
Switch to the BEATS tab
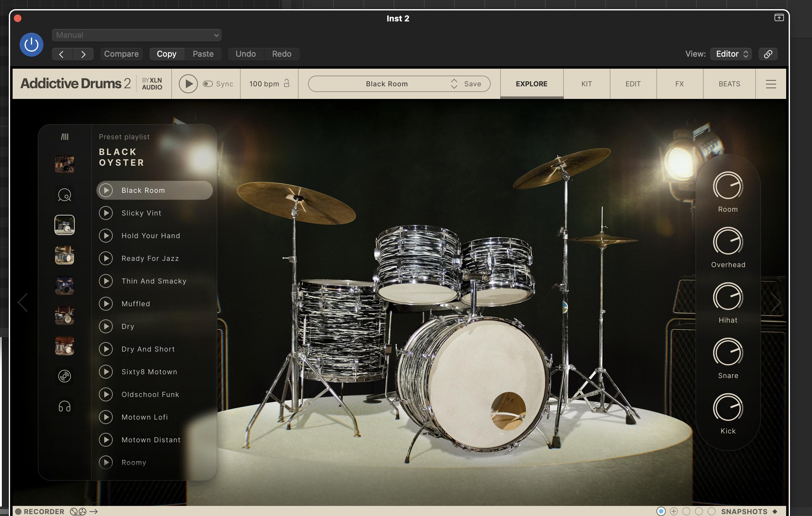point(729,84)
